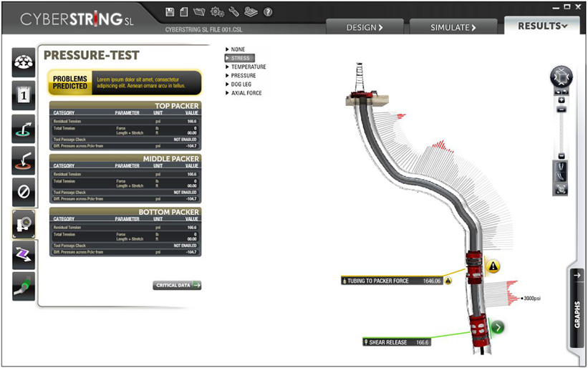Select the red ring run-in sidebar icon
This screenshot has width=588, height=368.
tap(24, 160)
